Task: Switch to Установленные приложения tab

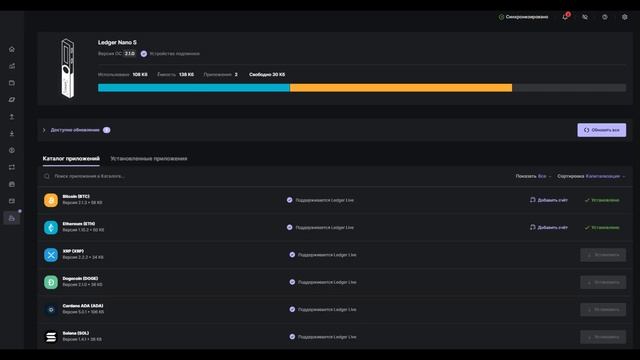Action: (149, 158)
